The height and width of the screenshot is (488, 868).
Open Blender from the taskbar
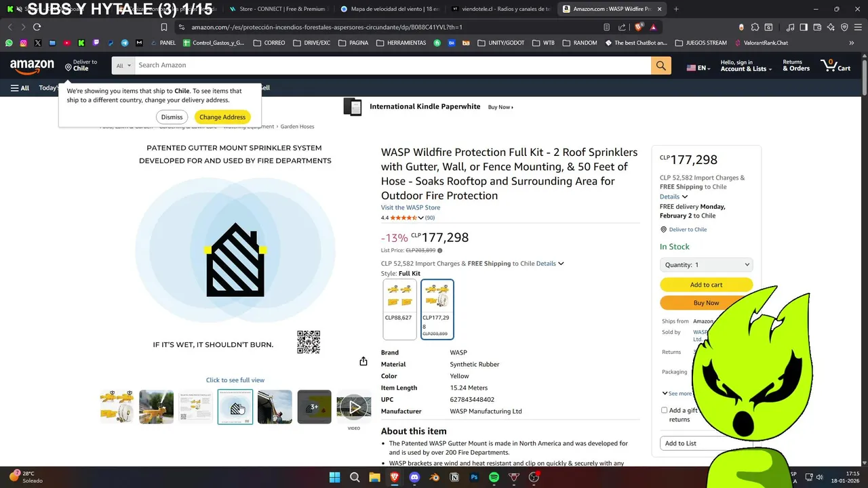coord(434,477)
